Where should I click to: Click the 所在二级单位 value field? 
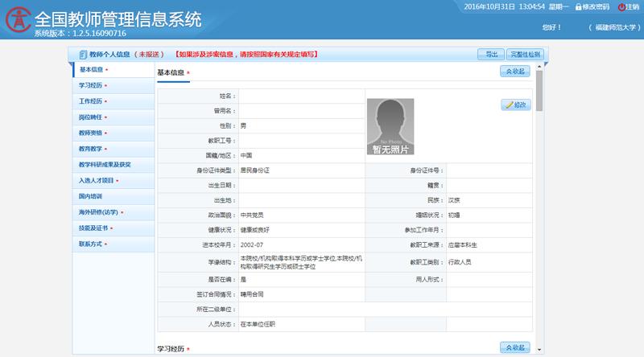coord(386,310)
